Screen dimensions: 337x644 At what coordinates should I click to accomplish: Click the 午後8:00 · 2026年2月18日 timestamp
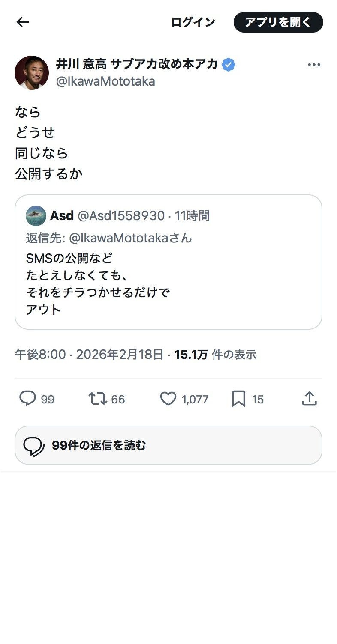[x=89, y=355]
